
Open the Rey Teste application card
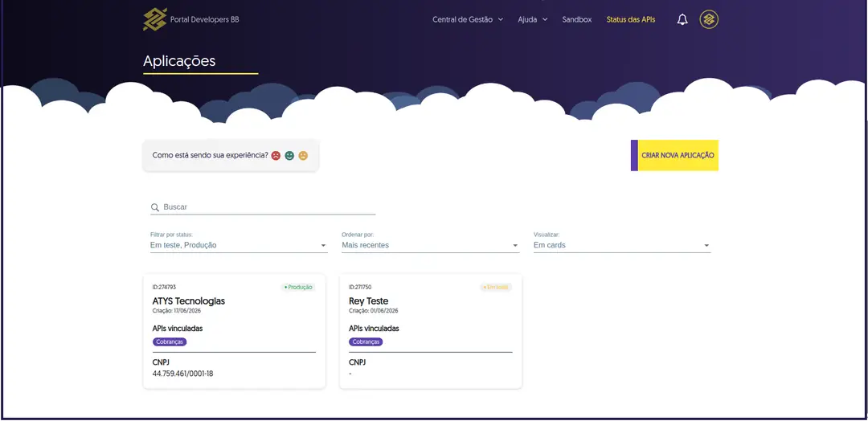431,331
